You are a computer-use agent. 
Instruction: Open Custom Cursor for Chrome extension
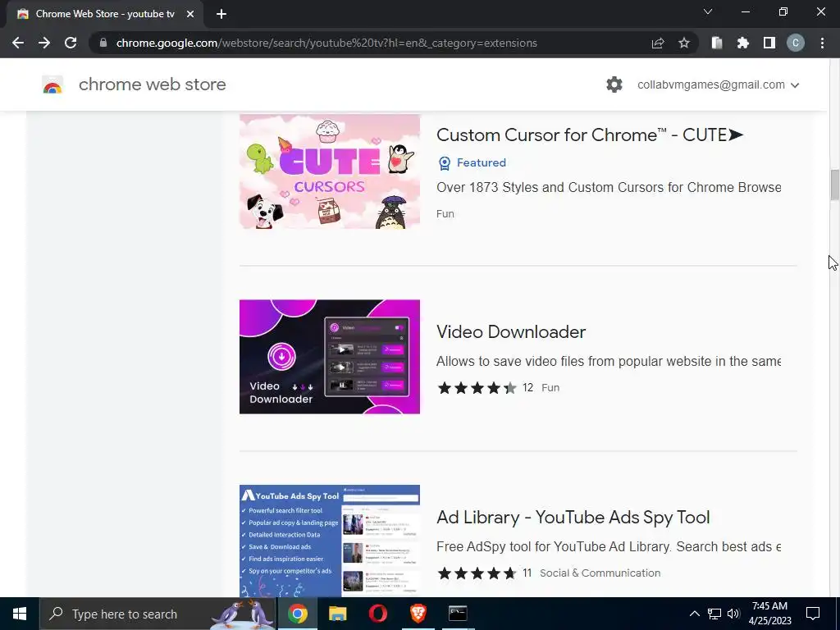[590, 135]
